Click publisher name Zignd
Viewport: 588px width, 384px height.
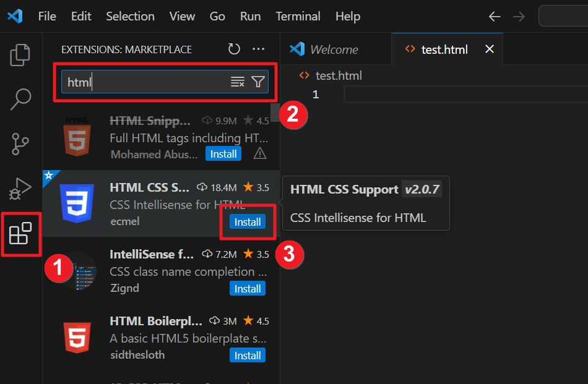coord(124,288)
